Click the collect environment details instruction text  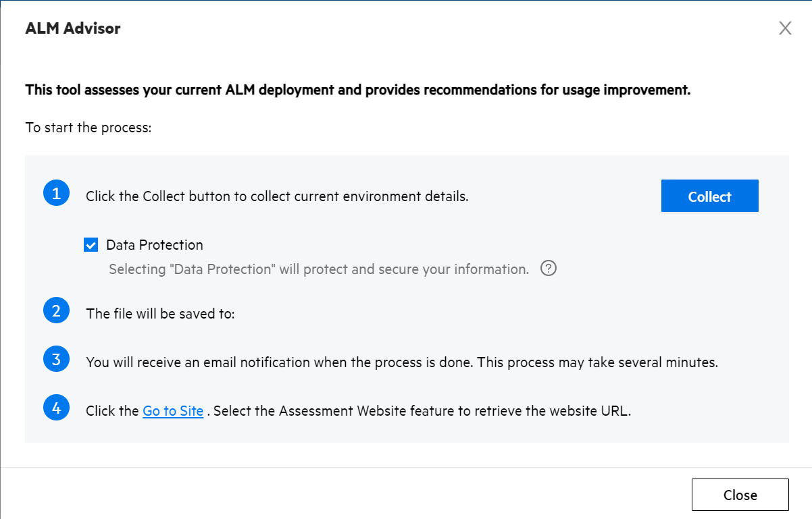pos(277,197)
